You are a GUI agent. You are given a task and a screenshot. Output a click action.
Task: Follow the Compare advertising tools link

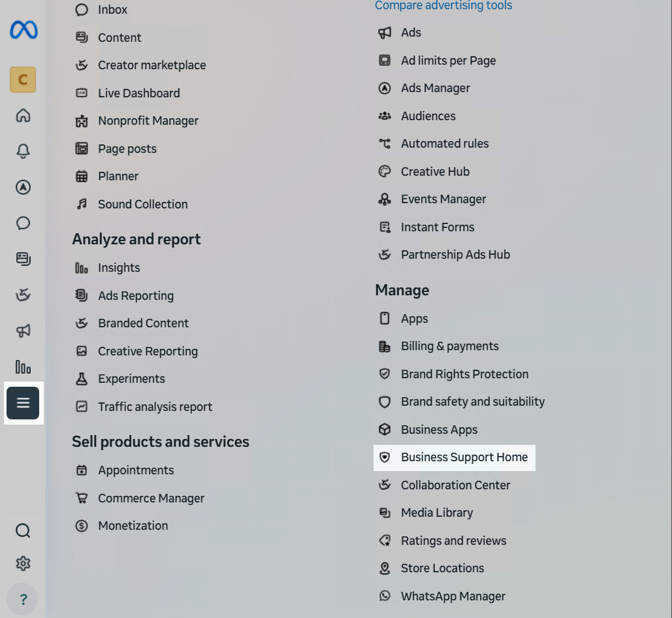coord(443,6)
